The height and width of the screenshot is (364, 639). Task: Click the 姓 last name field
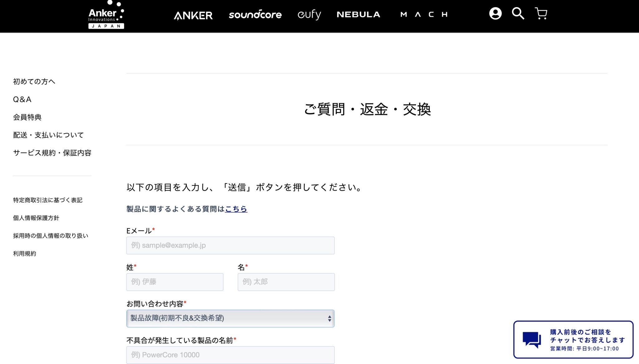(175, 282)
